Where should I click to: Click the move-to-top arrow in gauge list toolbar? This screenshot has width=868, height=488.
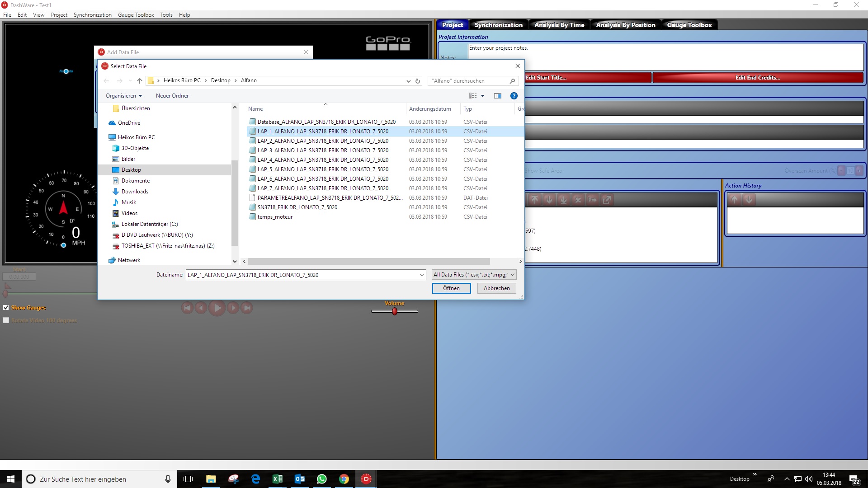tap(534, 200)
